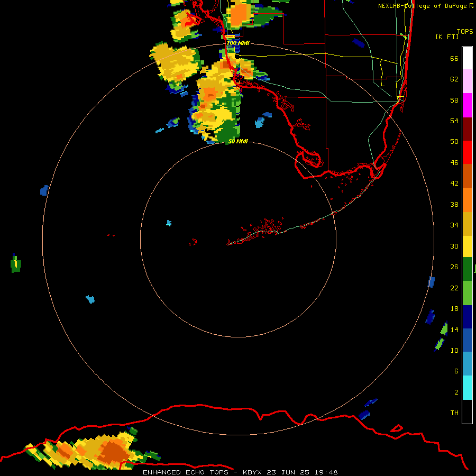Click the ENHANCED ECHO TOPS caption text

186,472
